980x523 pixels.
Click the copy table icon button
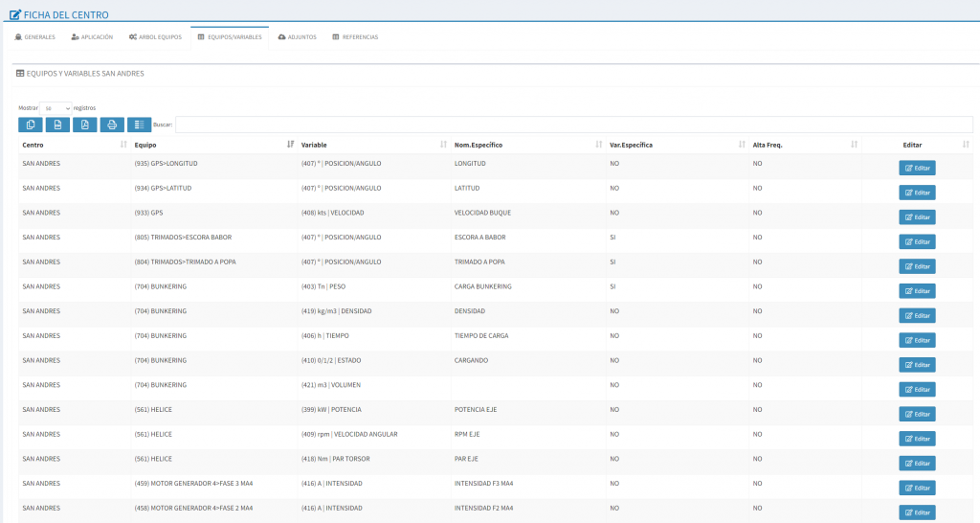(x=31, y=125)
